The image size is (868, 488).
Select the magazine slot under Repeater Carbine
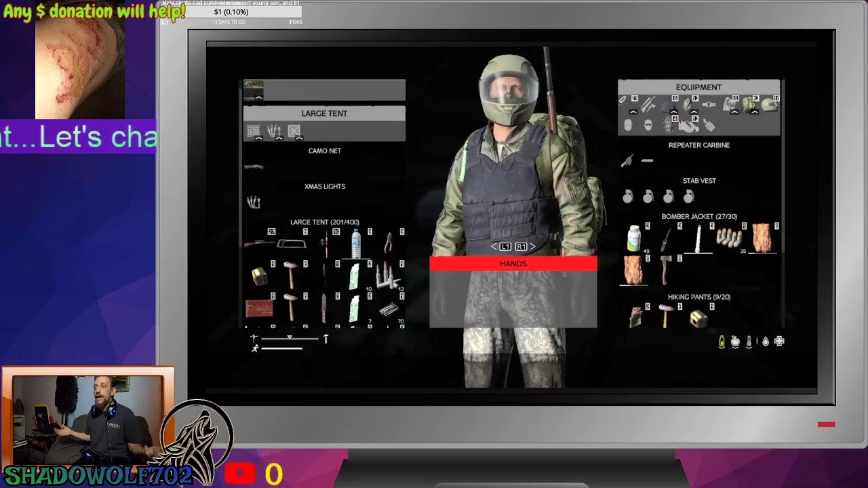[x=647, y=161]
